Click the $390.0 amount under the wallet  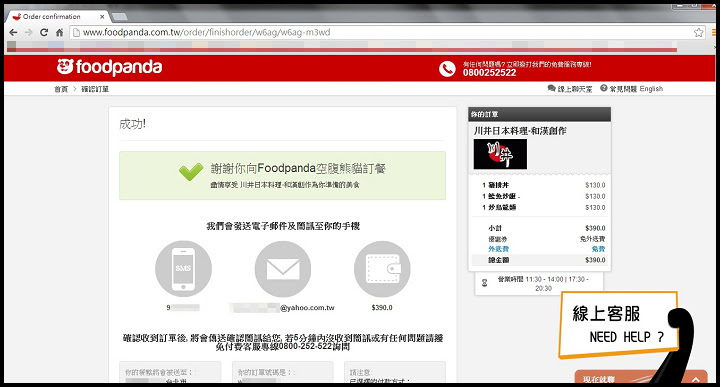tap(382, 308)
